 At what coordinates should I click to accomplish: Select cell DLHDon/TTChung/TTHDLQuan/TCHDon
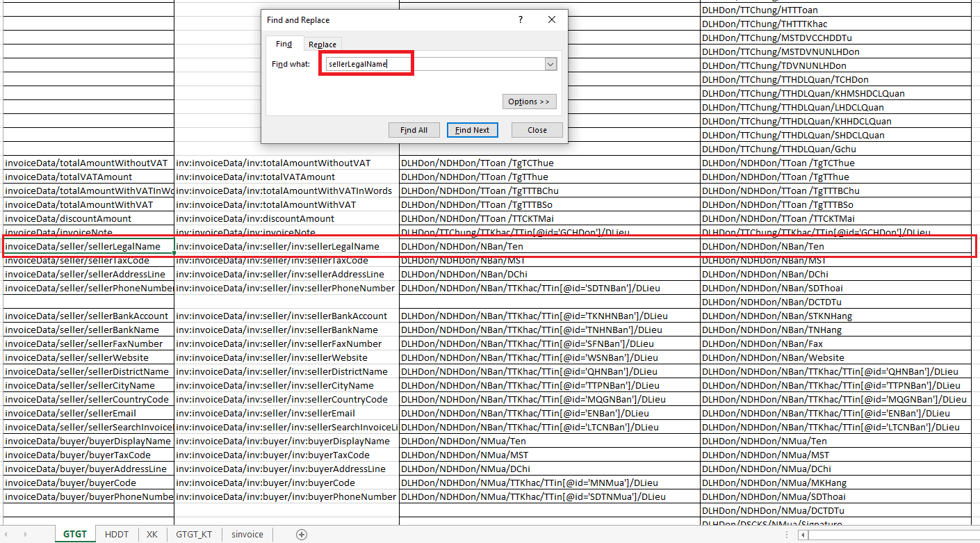836,79
